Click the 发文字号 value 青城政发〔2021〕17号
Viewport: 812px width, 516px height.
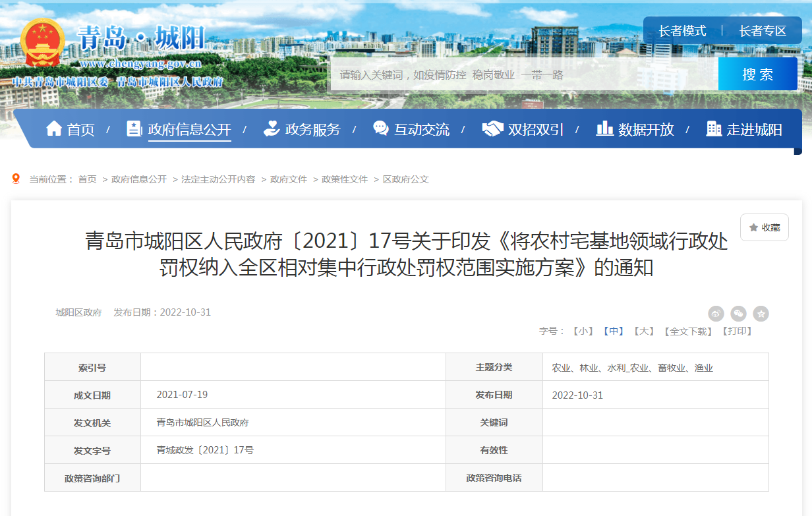click(x=205, y=450)
